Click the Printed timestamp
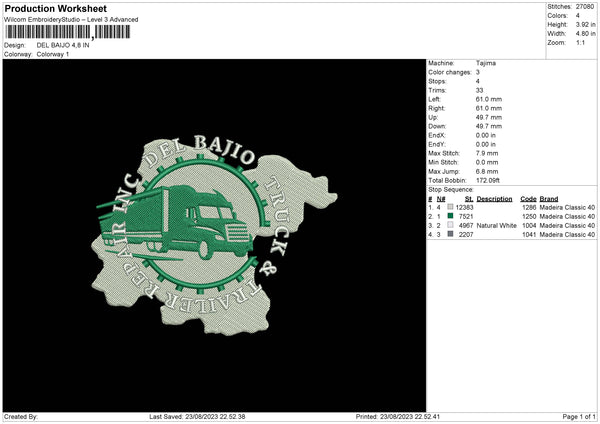Viewport: 600px width, 424px height. click(x=398, y=416)
